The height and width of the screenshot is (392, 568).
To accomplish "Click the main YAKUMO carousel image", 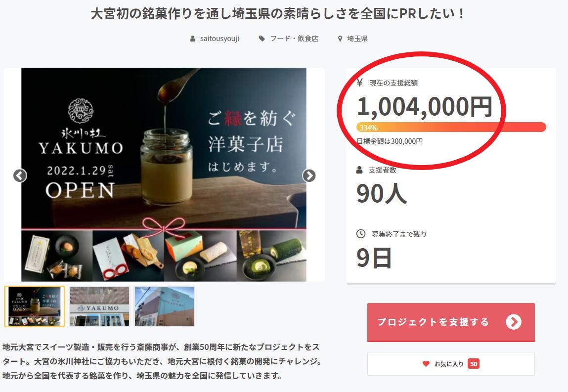I will point(164,174).
